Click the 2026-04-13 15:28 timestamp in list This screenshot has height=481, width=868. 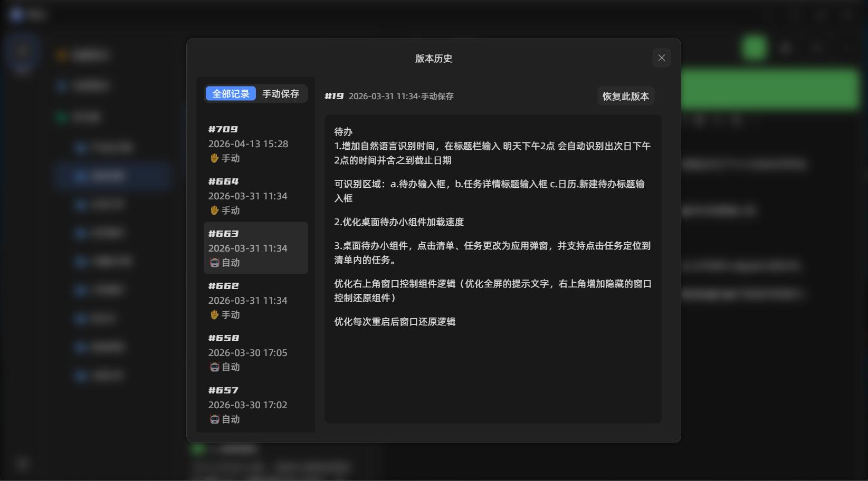point(248,144)
